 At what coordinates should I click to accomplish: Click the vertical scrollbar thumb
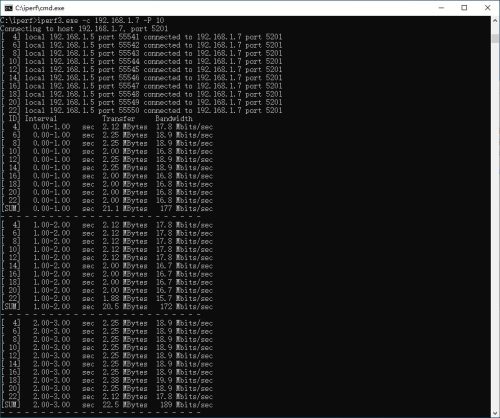[x=495, y=39]
